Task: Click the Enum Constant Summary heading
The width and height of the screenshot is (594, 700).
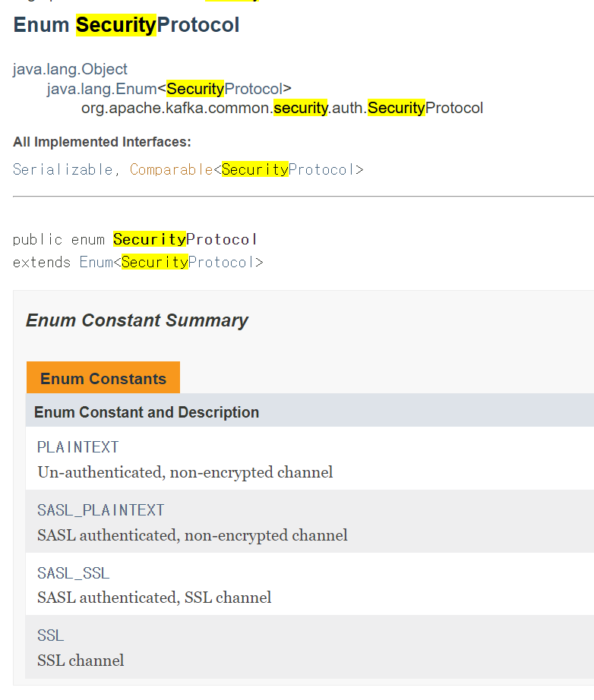Action: [137, 320]
